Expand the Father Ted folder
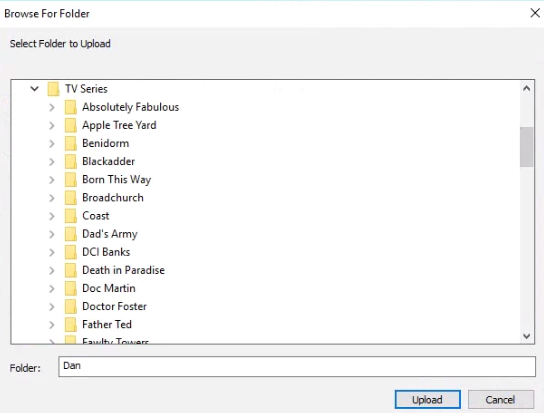 pos(52,325)
